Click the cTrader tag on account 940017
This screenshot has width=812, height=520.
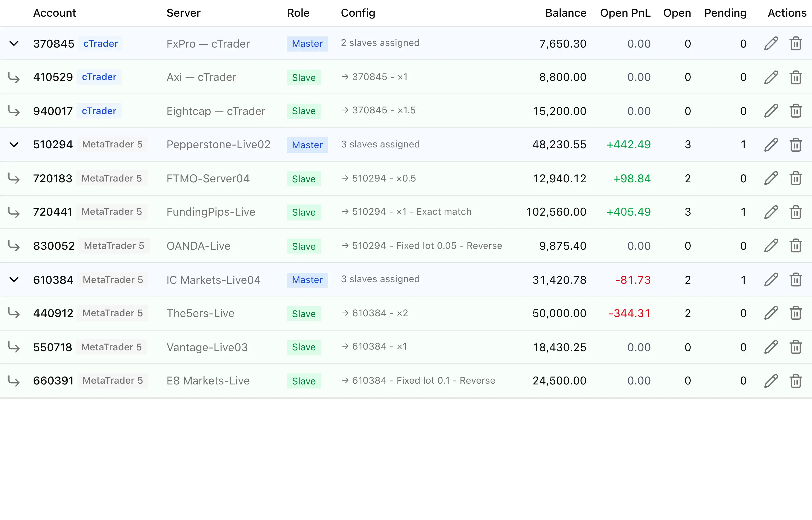click(x=99, y=111)
